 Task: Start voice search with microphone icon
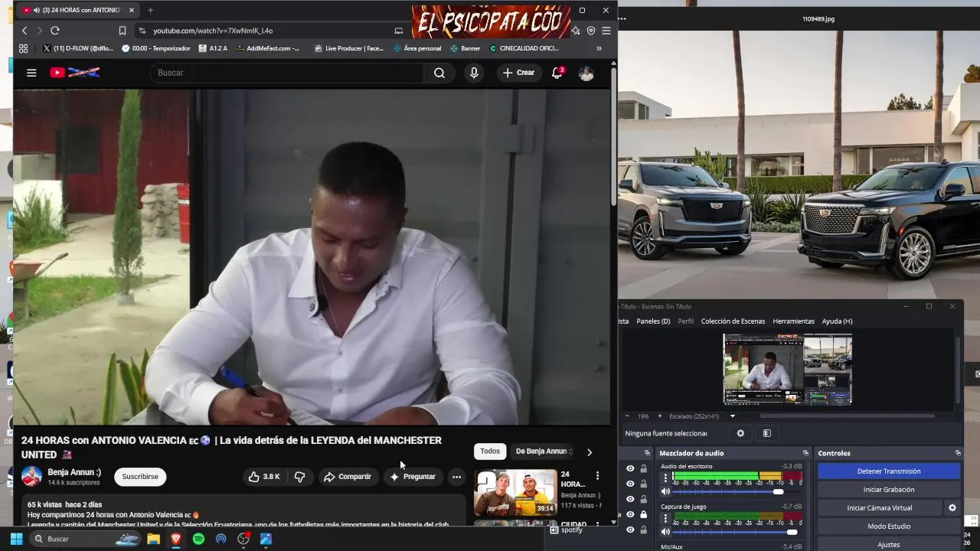474,73
